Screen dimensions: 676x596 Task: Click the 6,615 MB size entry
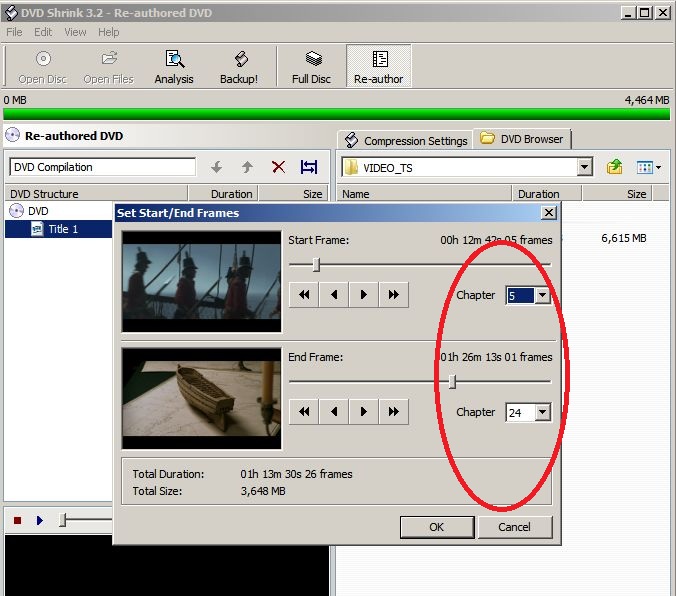click(623, 238)
